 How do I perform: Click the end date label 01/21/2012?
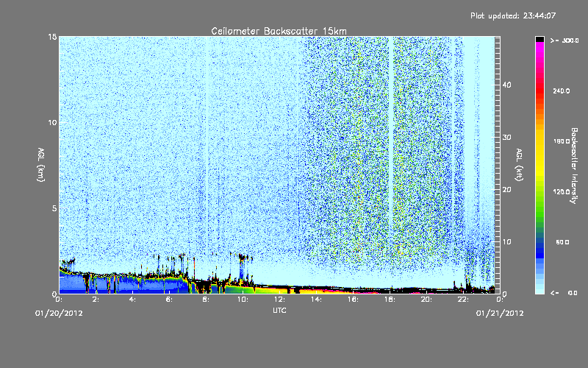pyautogui.click(x=500, y=314)
